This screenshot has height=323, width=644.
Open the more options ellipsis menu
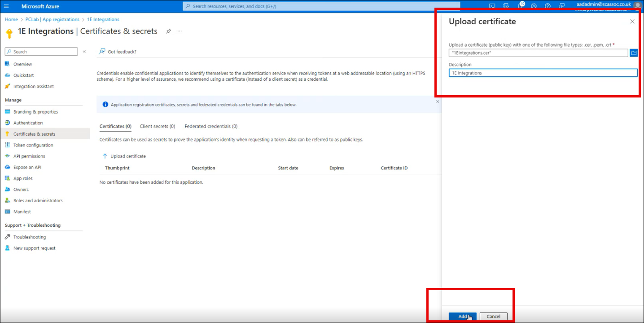pyautogui.click(x=180, y=31)
